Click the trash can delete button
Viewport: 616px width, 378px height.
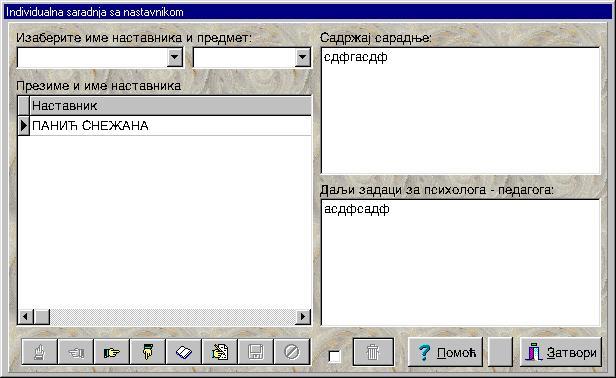[373, 352]
